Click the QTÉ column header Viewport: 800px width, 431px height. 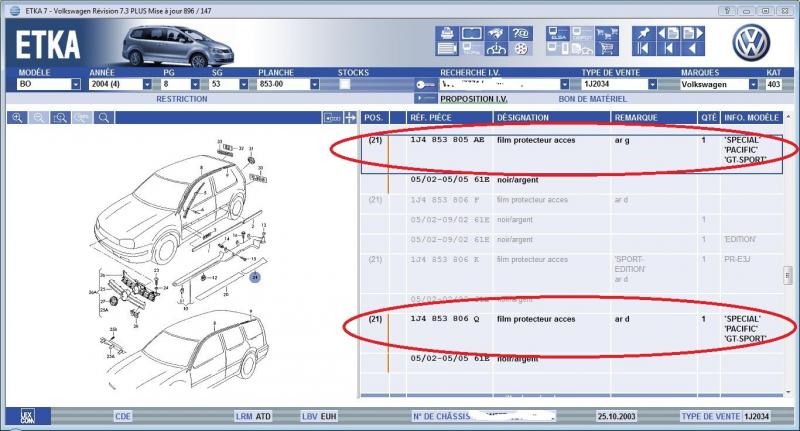point(709,118)
